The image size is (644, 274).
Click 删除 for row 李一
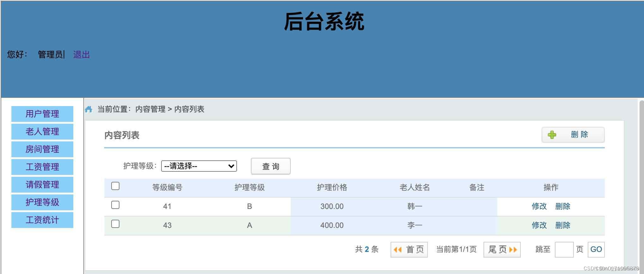(x=563, y=225)
